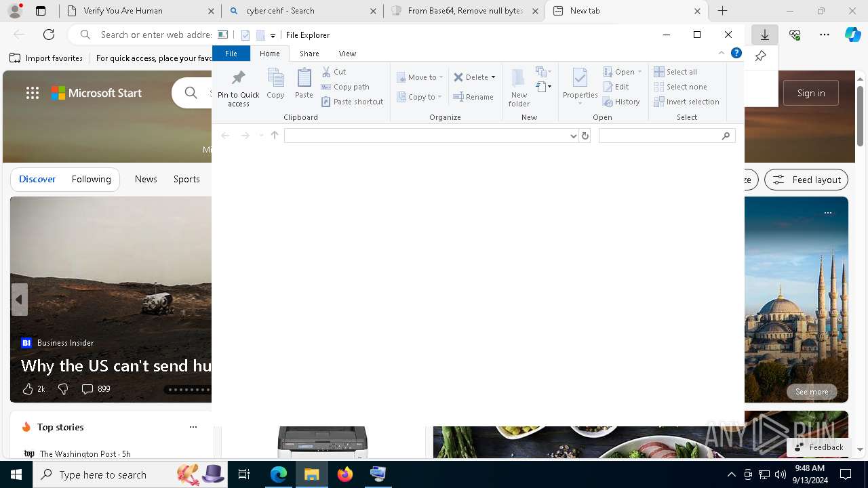Click Select all in ribbon
This screenshot has height=488, width=868.
tap(675, 72)
